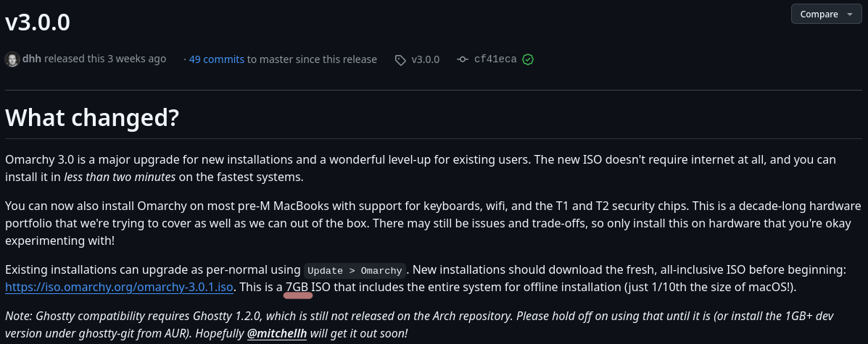868x344 pixels.
Task: Click the caret arrow on Compare
Action: [849, 14]
